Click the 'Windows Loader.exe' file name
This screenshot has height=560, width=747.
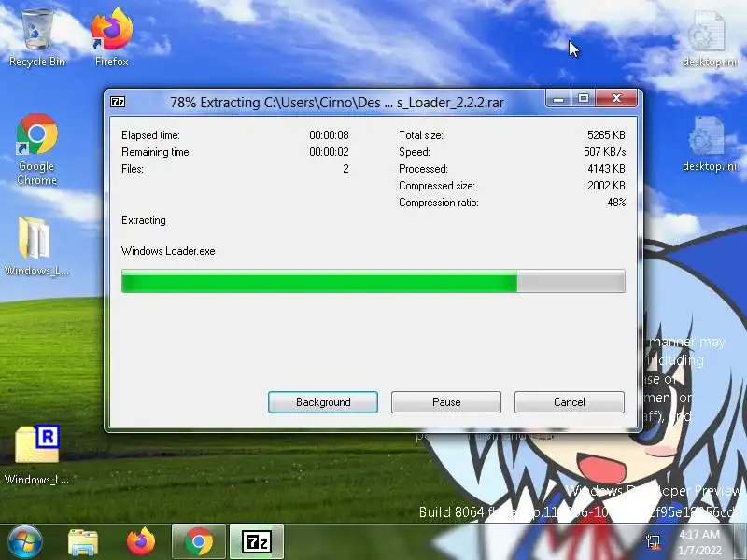[x=168, y=251]
